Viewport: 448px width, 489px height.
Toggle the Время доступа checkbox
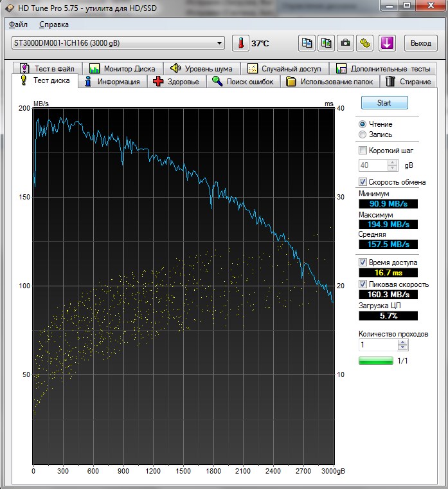point(363,263)
